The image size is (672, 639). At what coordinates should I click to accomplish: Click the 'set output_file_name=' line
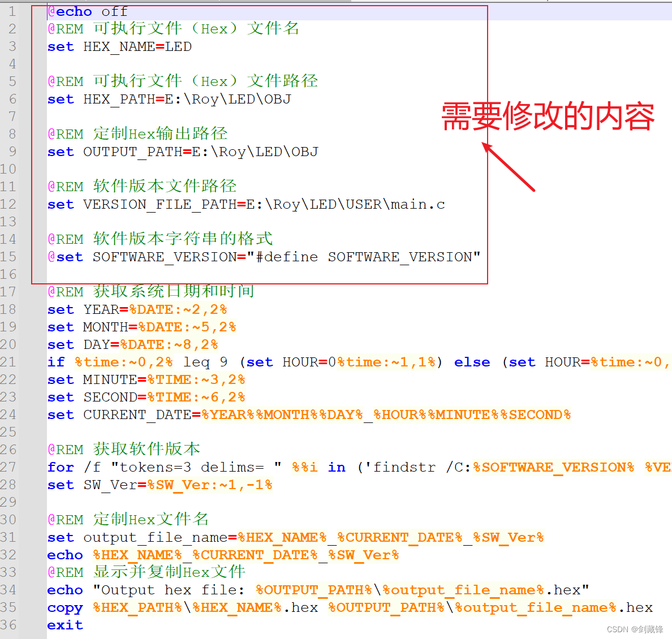pyautogui.click(x=296, y=538)
